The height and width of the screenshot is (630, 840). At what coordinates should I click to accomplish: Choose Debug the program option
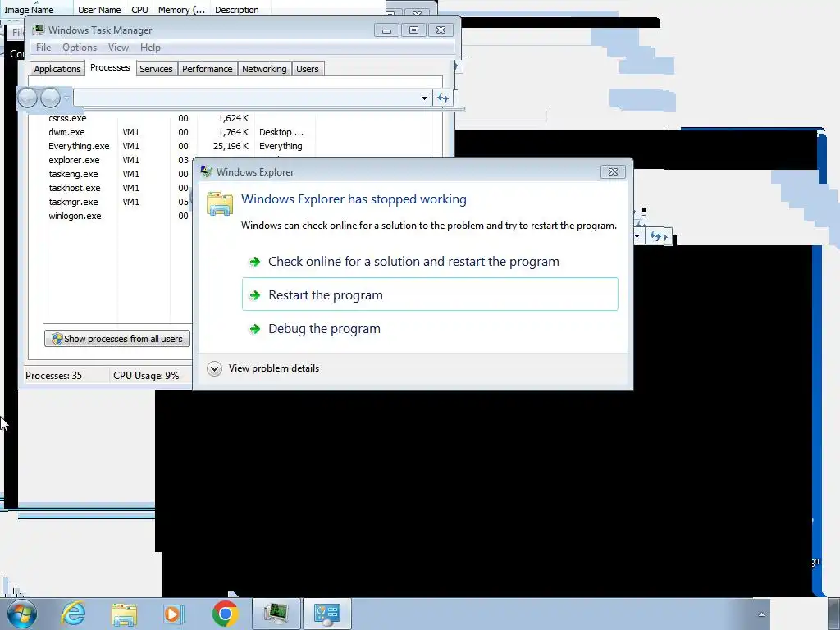coord(430,328)
